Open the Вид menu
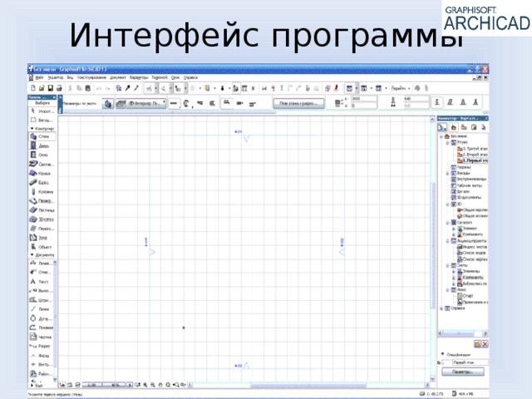 (70, 77)
